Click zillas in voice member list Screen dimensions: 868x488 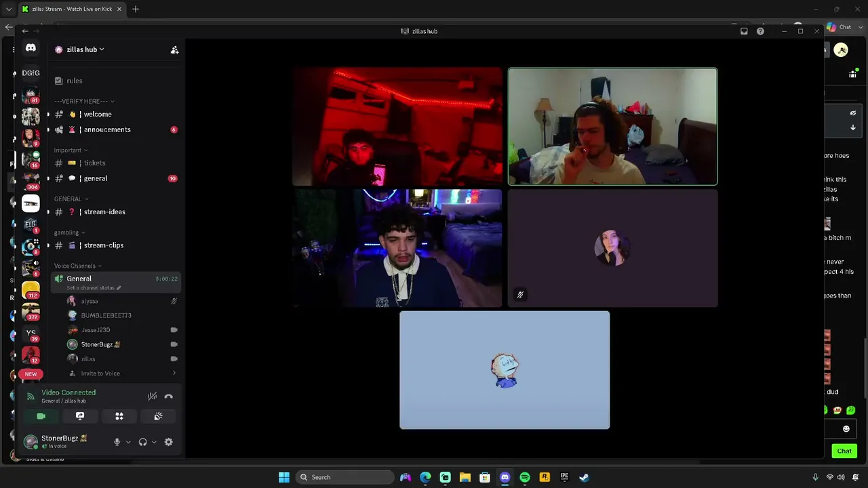(x=123, y=359)
